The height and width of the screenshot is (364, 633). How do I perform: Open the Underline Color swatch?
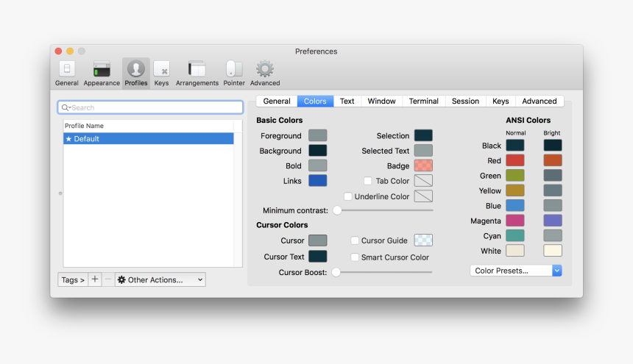pyautogui.click(x=423, y=196)
